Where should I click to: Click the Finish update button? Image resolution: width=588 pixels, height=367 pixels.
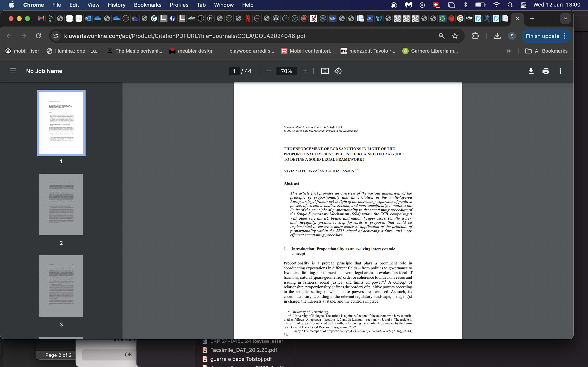pyautogui.click(x=542, y=36)
